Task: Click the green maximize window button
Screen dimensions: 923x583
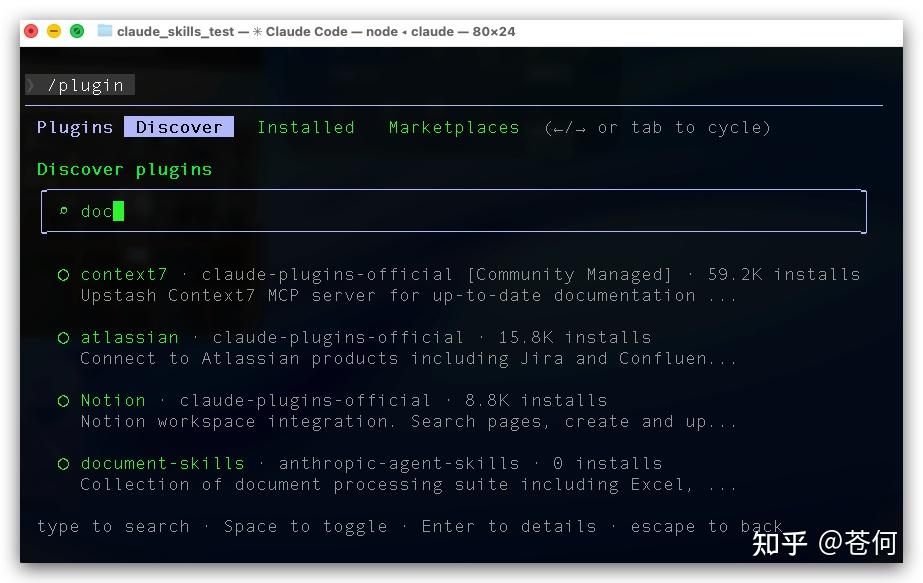Action: (x=77, y=31)
